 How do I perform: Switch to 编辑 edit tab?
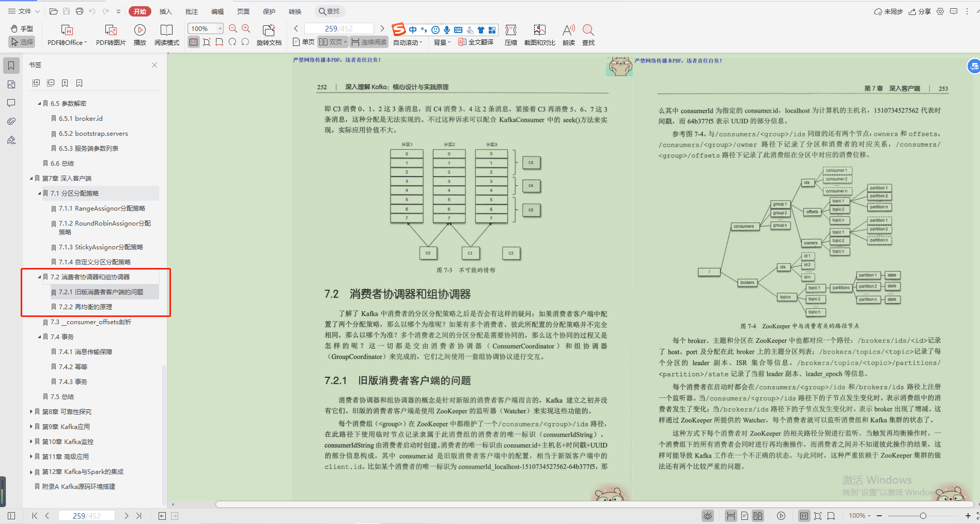(217, 11)
